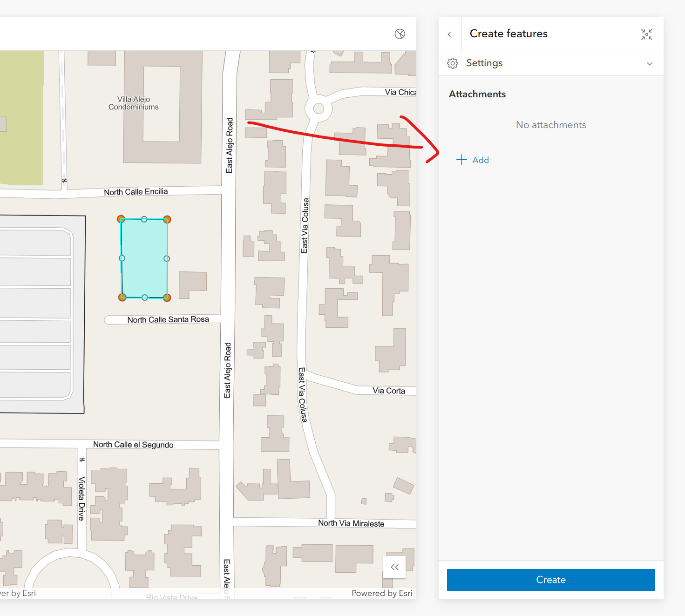685x616 pixels.
Task: Click the top edge midpoint handle
Action: [x=144, y=219]
